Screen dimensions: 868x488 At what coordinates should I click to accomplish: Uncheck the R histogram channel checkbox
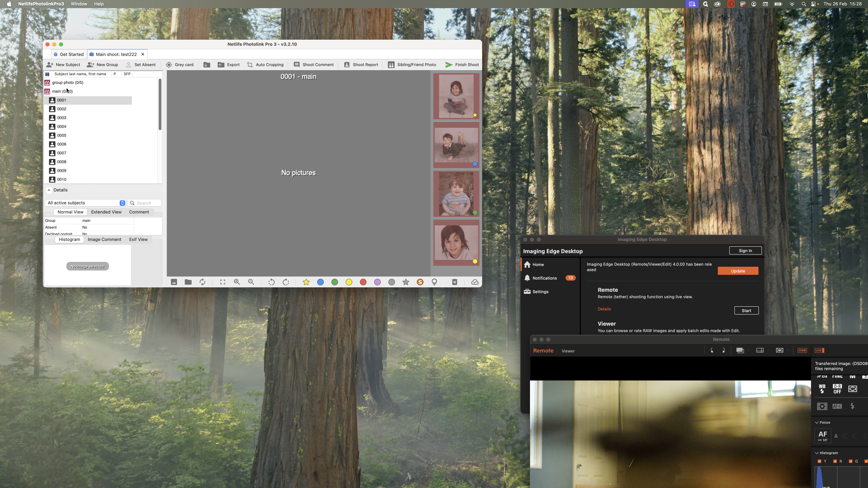(835, 461)
